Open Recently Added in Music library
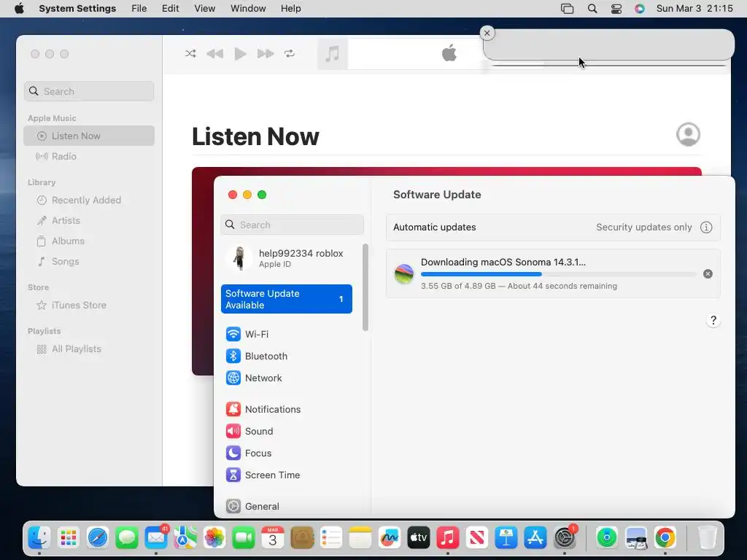 [89, 200]
